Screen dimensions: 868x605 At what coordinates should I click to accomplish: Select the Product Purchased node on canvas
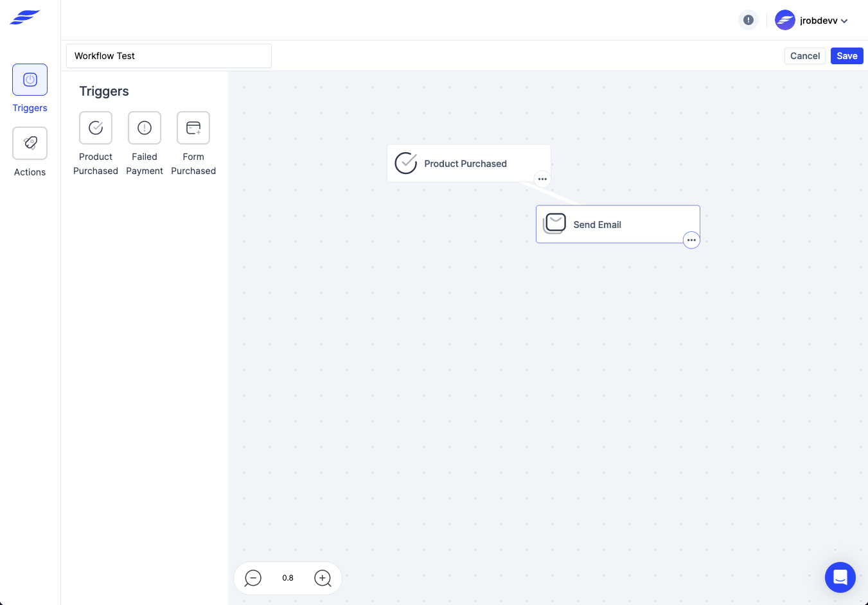(x=469, y=163)
